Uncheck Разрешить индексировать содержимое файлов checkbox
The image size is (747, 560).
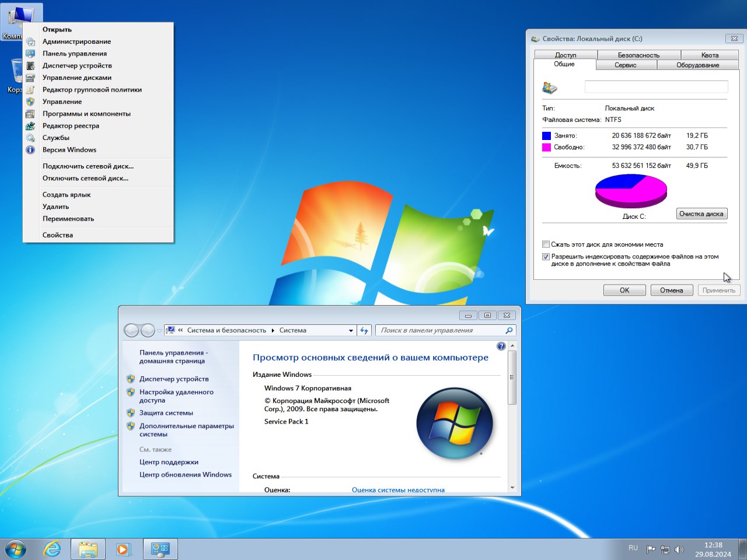(x=546, y=257)
